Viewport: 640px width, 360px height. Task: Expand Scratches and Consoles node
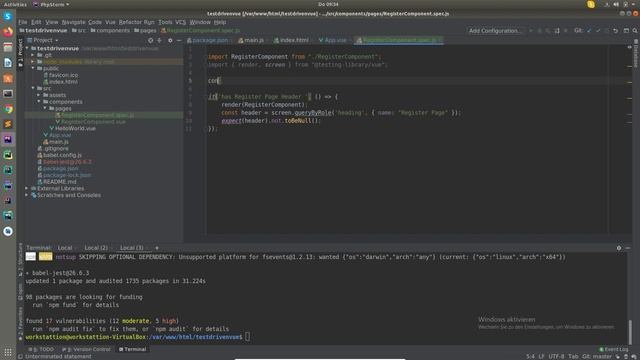27,195
